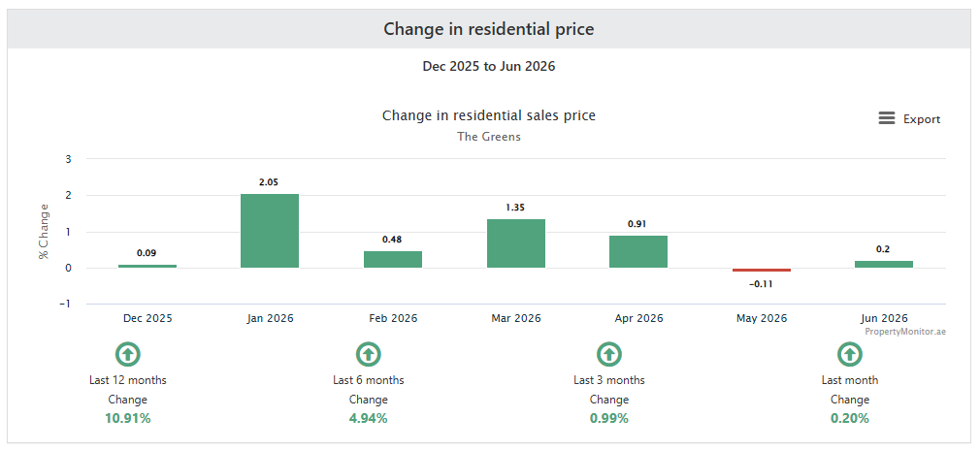Click the Last 6 months up-arrow icon
The width and height of the screenshot is (980, 450).
click(368, 354)
